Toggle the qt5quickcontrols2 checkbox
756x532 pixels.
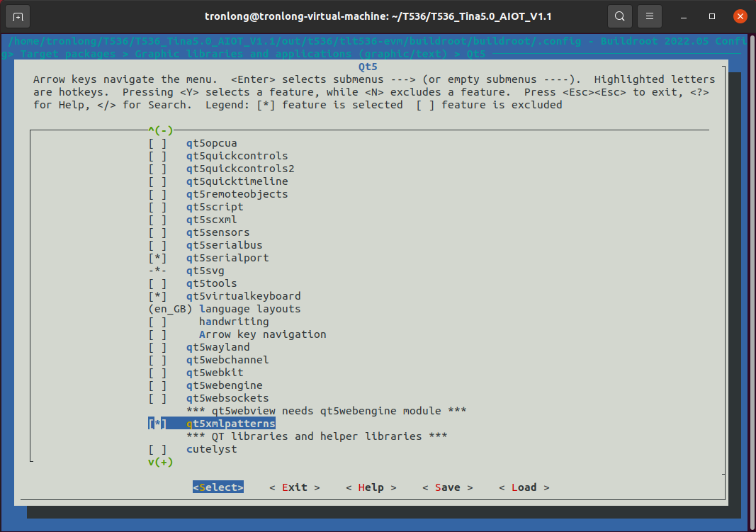pyautogui.click(x=158, y=169)
